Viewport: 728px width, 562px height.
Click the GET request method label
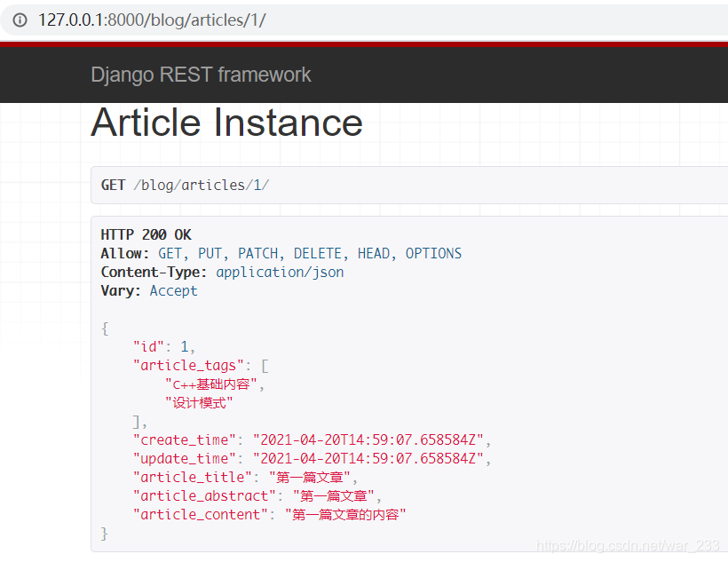tap(113, 185)
